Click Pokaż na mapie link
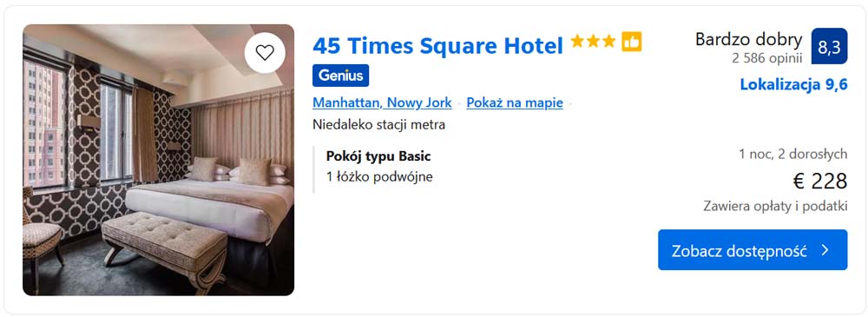868x317 pixels. click(515, 102)
